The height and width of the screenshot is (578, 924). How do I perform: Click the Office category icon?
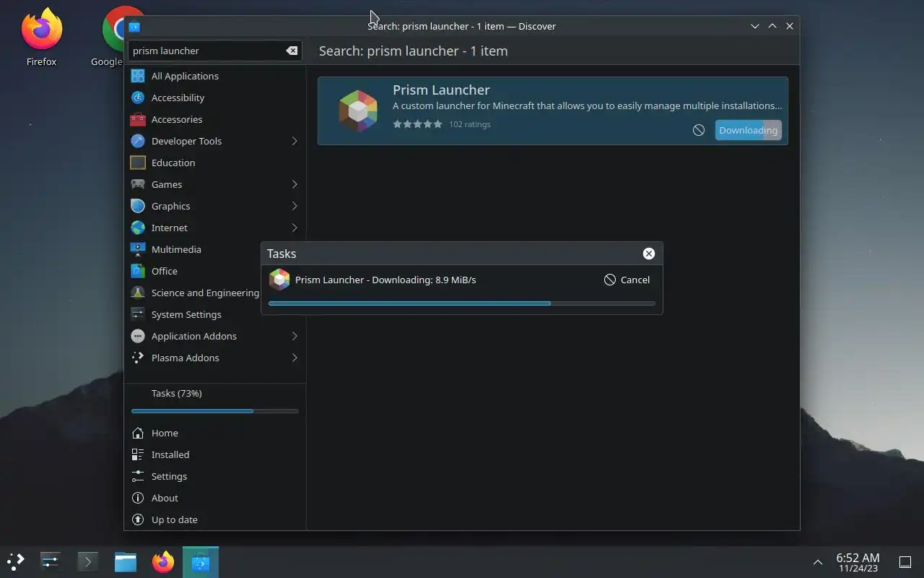point(138,271)
